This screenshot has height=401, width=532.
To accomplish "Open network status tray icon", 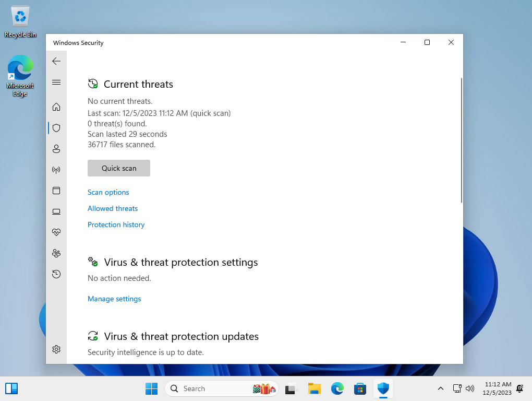I will point(457,388).
